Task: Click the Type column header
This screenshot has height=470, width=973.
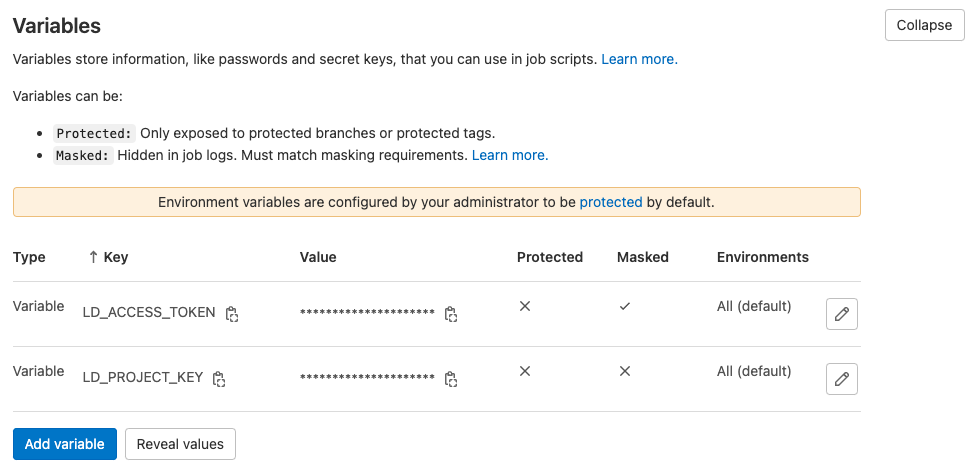Action: pyautogui.click(x=29, y=257)
